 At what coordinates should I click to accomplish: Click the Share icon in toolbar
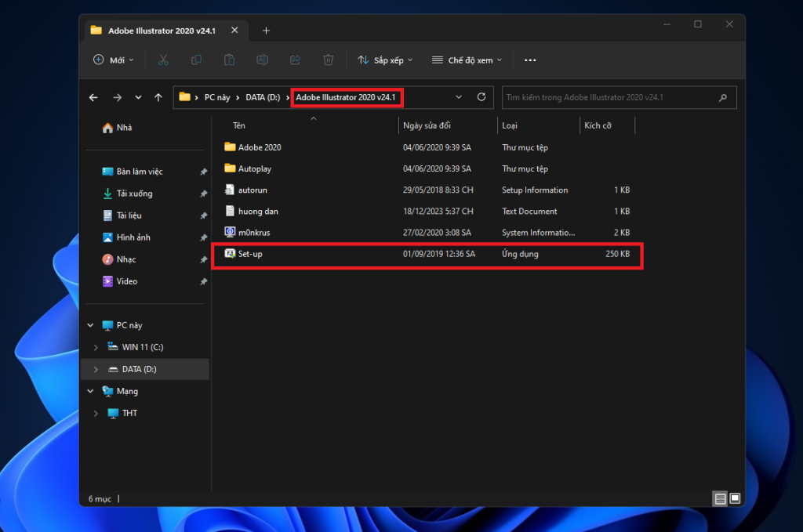point(296,60)
